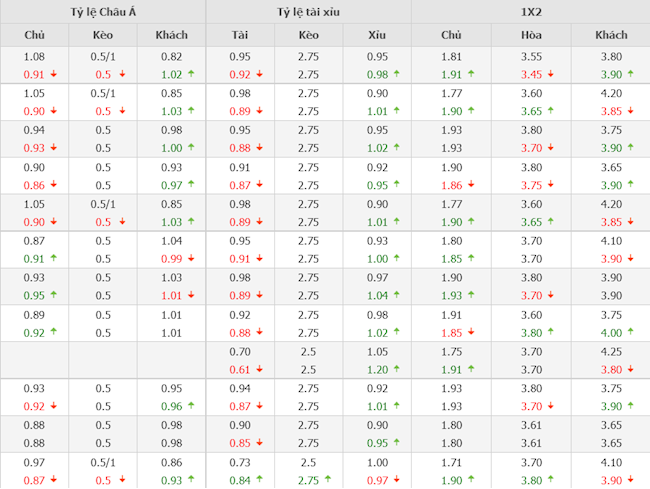This screenshot has width=650, height=489.
Task: Select the 3.55 draw odds value
Action: click(531, 57)
